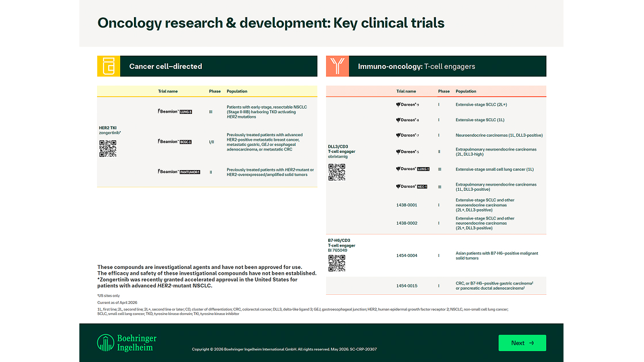Image resolution: width=644 pixels, height=362 pixels.
Task: Click 'Extensive-stage small cell lung cancer (1L)'
Action: (x=494, y=169)
